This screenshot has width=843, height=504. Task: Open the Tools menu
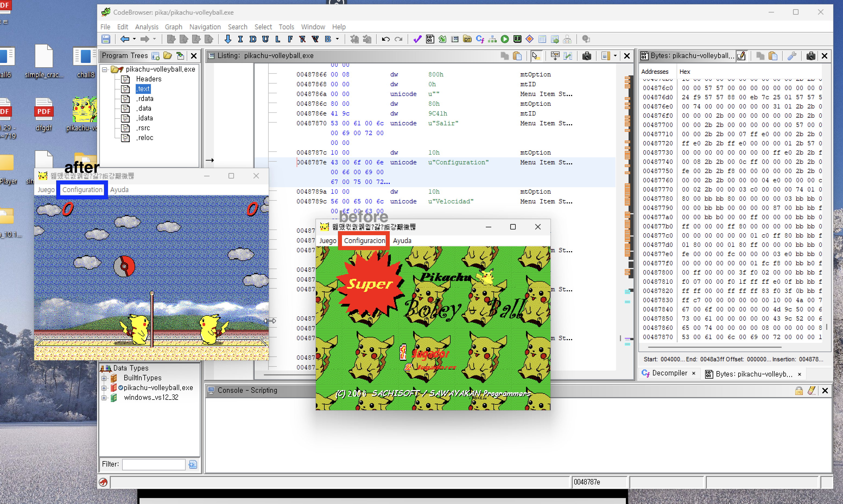click(286, 27)
